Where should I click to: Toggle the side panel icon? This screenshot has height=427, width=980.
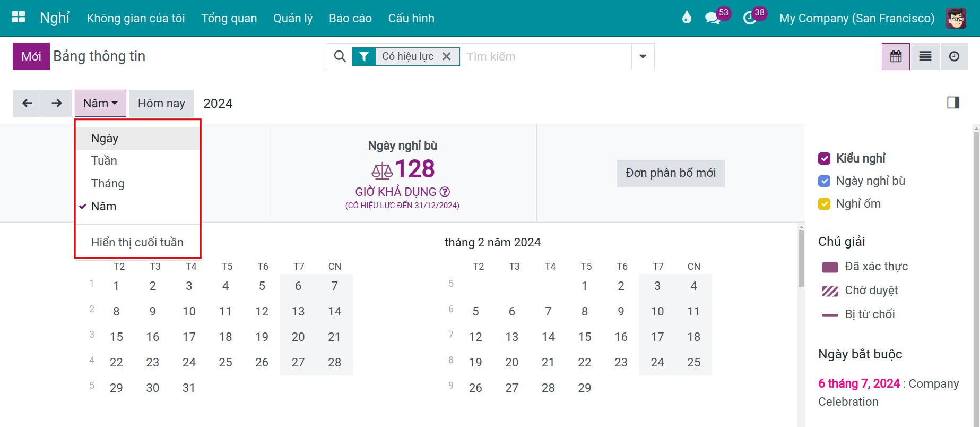(x=953, y=103)
